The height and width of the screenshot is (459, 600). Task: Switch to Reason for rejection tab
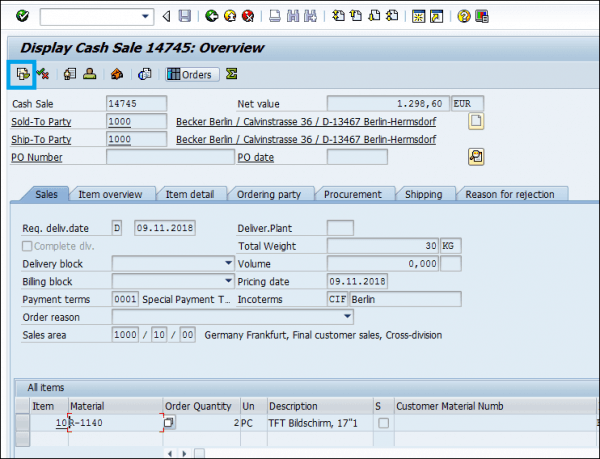(510, 194)
